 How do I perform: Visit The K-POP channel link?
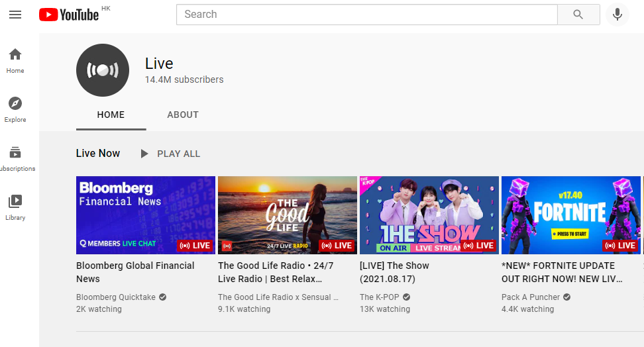point(380,297)
